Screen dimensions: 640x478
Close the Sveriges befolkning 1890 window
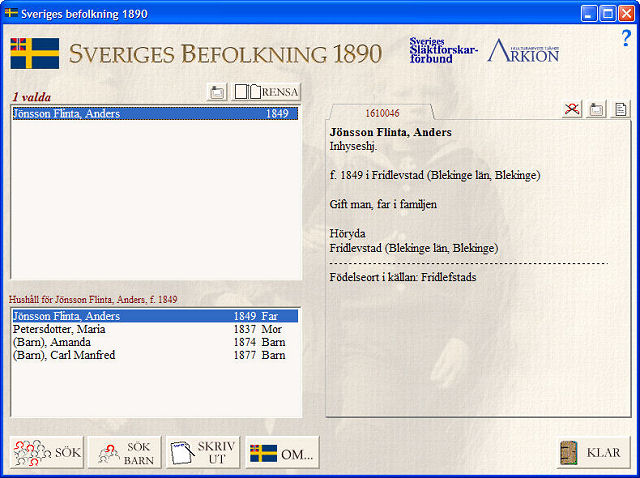(x=626, y=13)
